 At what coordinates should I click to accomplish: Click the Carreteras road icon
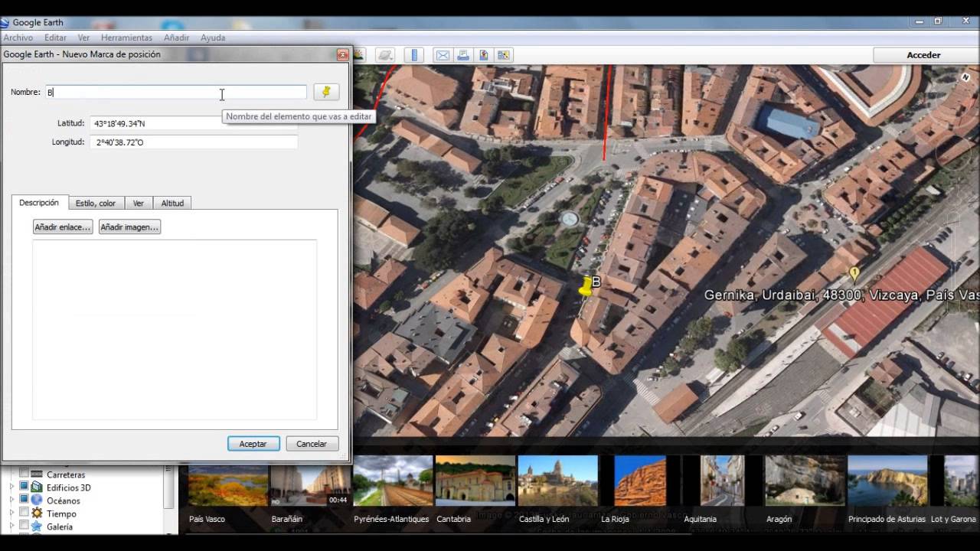point(36,474)
